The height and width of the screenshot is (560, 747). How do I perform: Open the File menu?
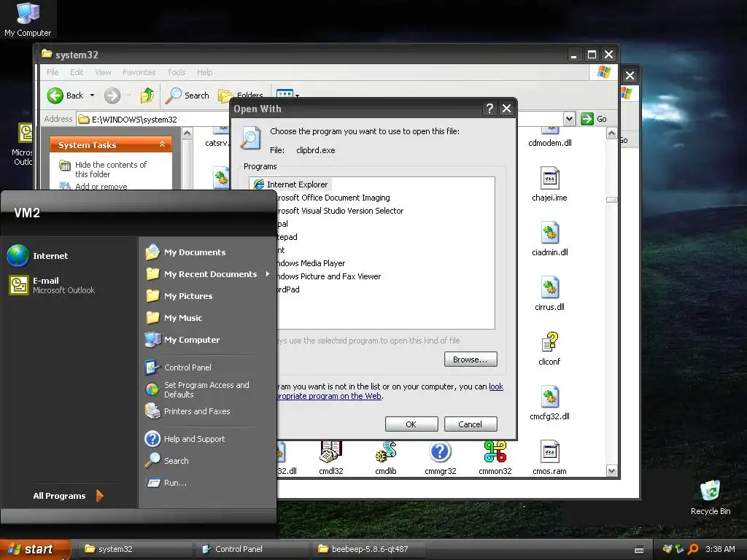tap(53, 72)
